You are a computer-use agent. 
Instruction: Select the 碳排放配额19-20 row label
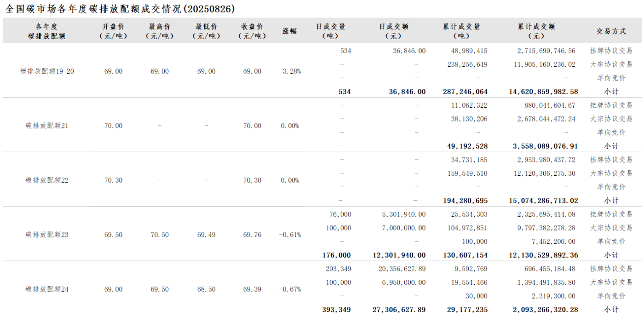point(47,71)
